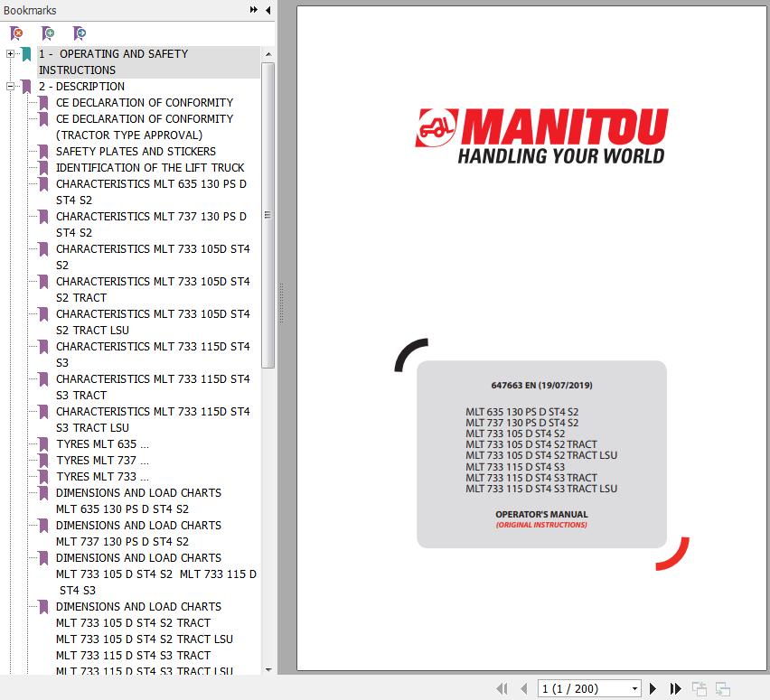This screenshot has height=700, width=770.
Task: Open TYRES MLT 733 bookmark
Action: click(102, 476)
